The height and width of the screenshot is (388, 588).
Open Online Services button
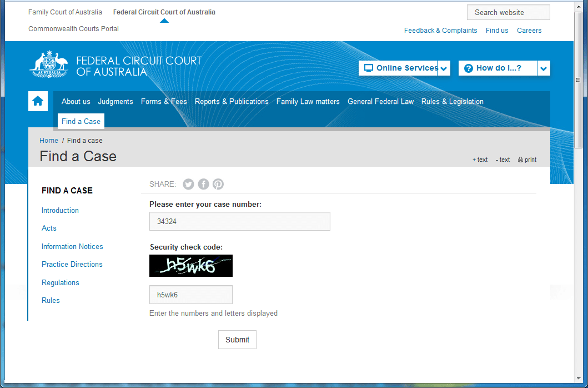click(398, 68)
